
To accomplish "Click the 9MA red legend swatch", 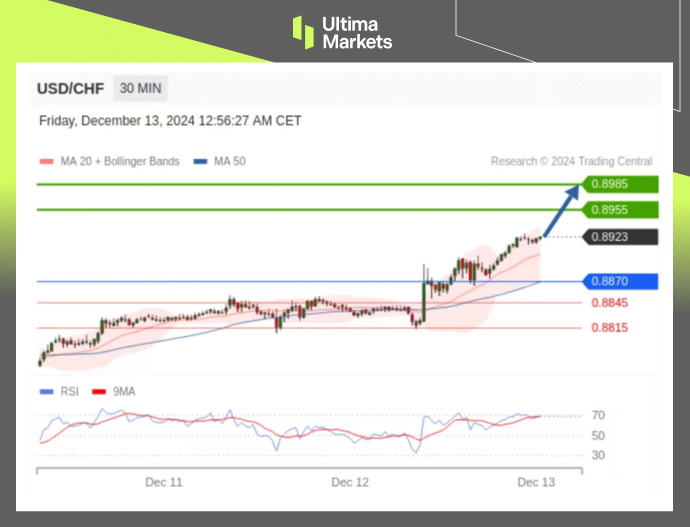I will point(98,392).
